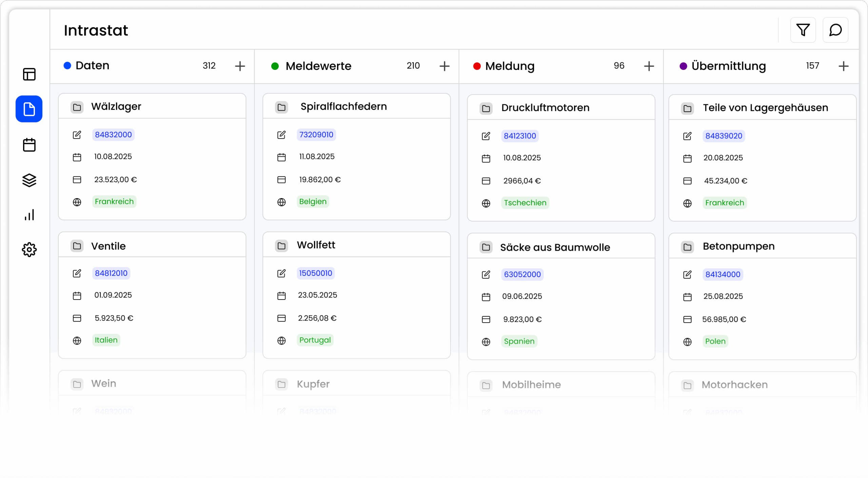The height and width of the screenshot is (478, 868).
Task: Add a card to Meldung column
Action: tap(649, 66)
